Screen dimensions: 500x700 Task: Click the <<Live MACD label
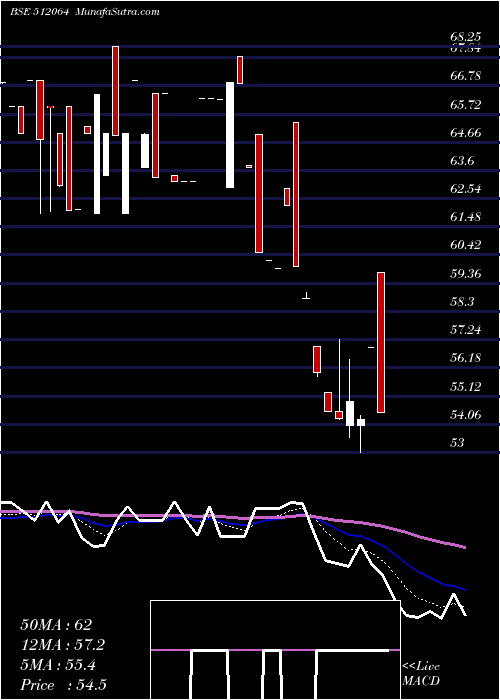[421, 674]
